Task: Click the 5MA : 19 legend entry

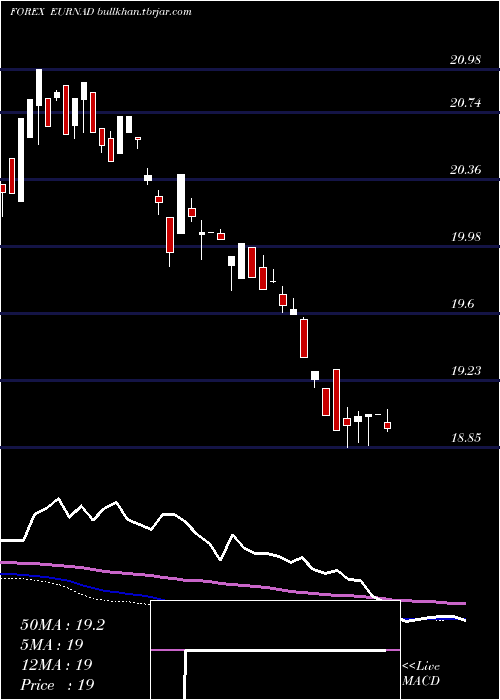Action: [52, 645]
